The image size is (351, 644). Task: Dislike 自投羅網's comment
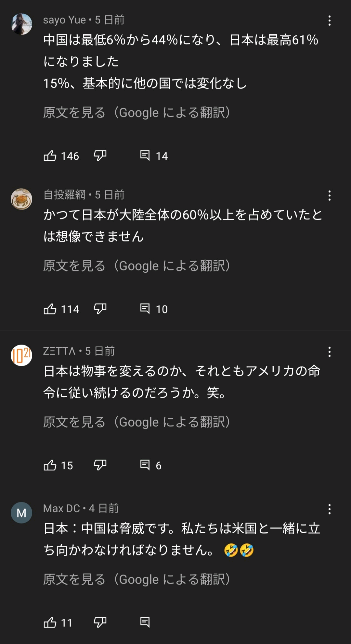coord(100,309)
